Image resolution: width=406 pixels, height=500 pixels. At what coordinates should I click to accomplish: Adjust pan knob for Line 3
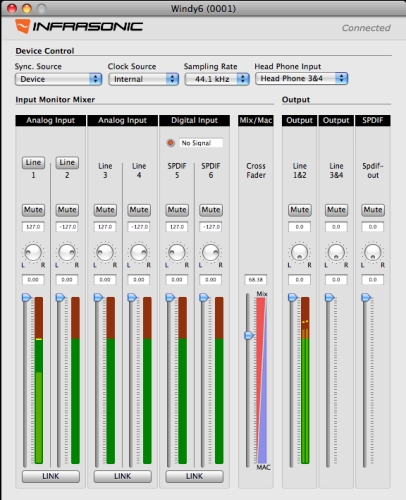105,252
